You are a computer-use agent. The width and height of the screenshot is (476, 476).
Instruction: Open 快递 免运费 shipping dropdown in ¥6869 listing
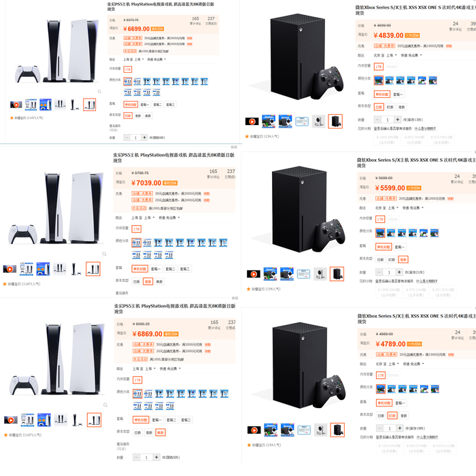[170, 369]
